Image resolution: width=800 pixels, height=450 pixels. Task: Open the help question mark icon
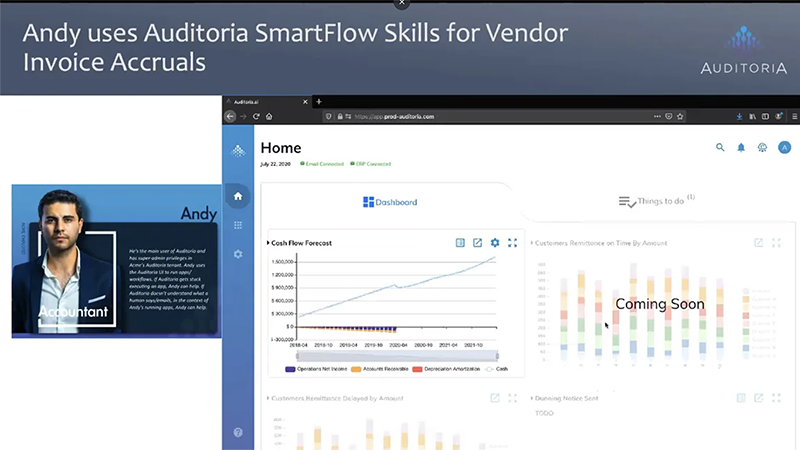pyautogui.click(x=238, y=432)
